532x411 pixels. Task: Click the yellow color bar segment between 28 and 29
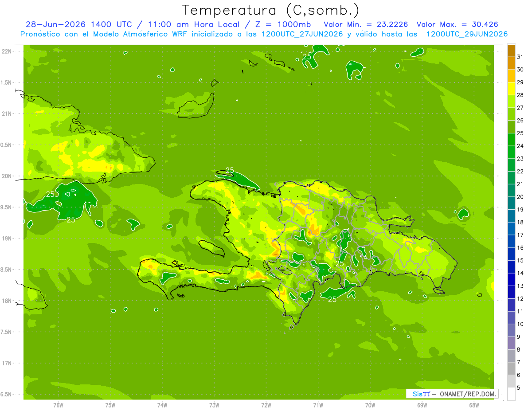tap(511, 89)
